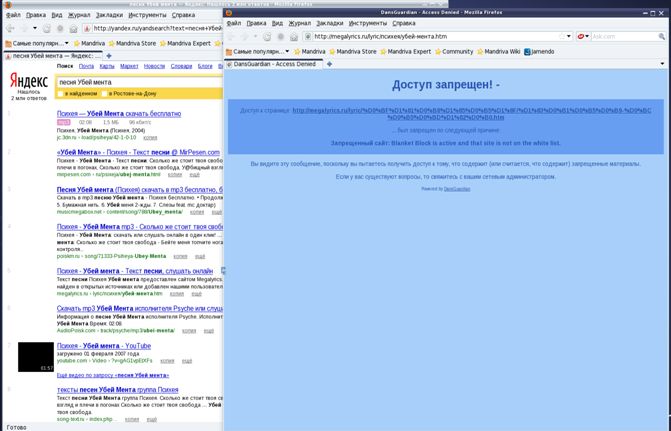Click blocked megalyrics.ru URL link
Image resolution: width=671 pixels, height=431 pixels.
click(x=472, y=114)
